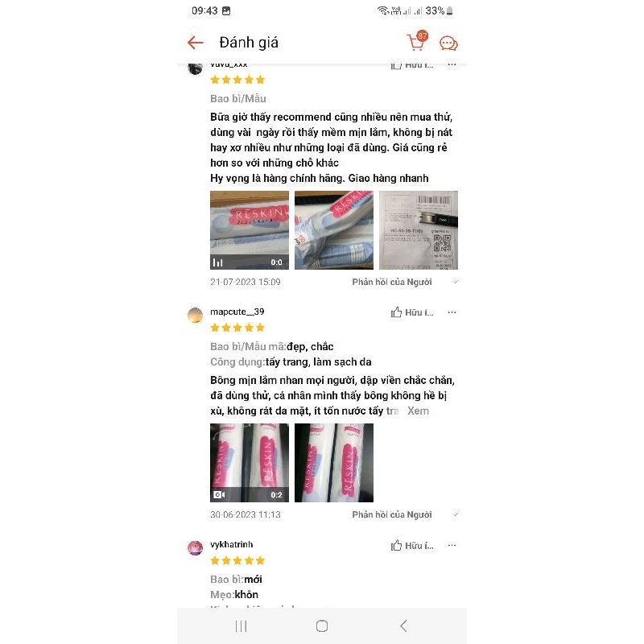Open the shipping label photo thumbnail
Screen dimensions: 644x644
pyautogui.click(x=419, y=230)
